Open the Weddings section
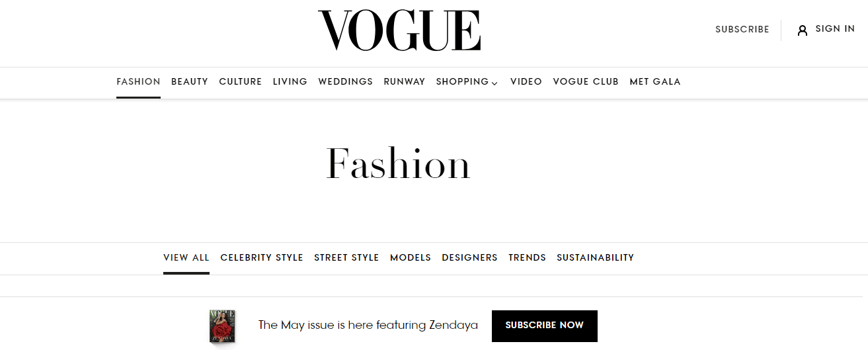Viewport: 868px width, 352px height. point(346,82)
